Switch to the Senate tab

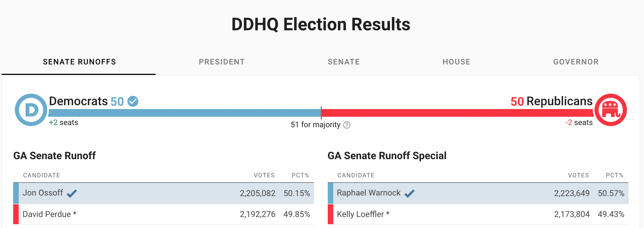(x=344, y=62)
